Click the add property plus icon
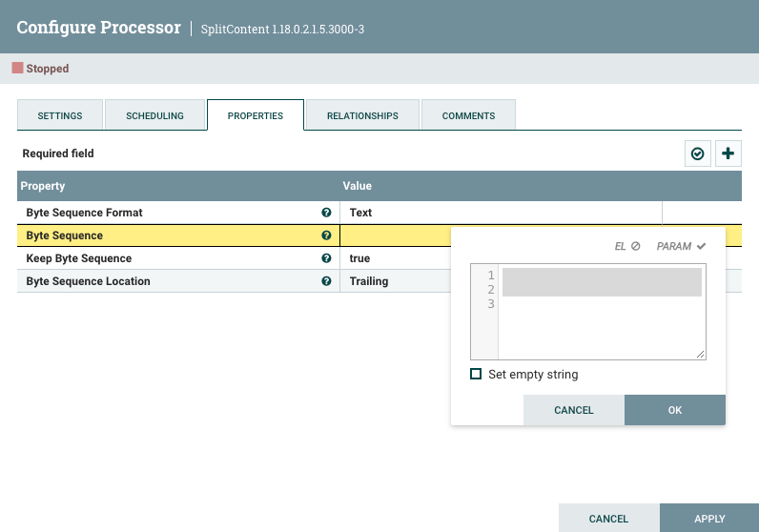Viewport: 759px width, 532px height. [x=728, y=153]
